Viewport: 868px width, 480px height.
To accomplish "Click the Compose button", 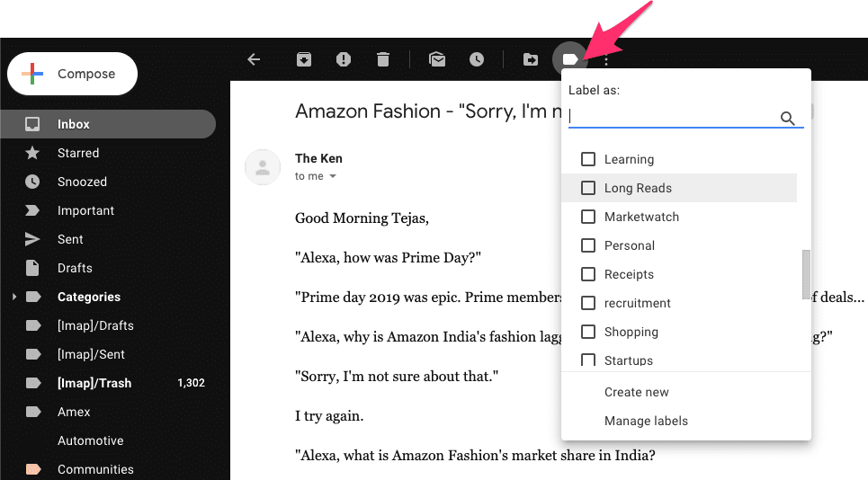I will point(73,74).
